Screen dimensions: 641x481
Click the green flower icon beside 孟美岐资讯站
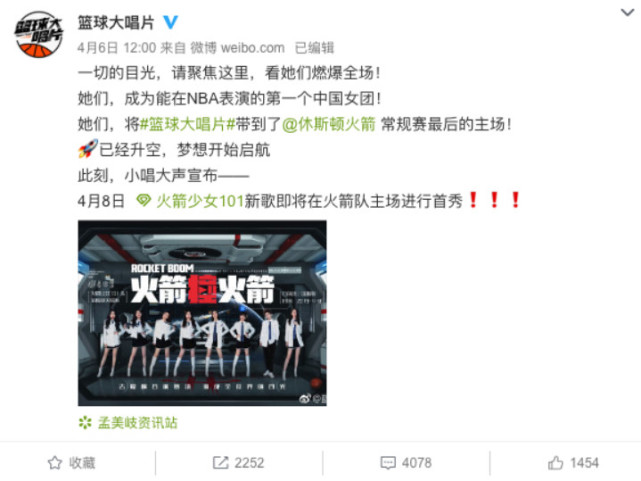[x=85, y=423]
